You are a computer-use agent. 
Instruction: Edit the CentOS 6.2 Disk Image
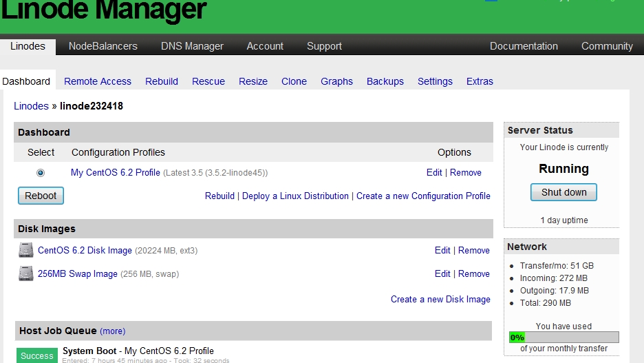442,250
